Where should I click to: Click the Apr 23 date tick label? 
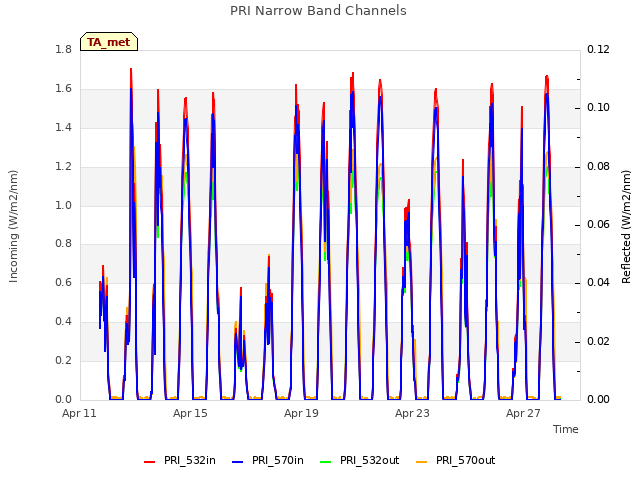tap(412, 413)
